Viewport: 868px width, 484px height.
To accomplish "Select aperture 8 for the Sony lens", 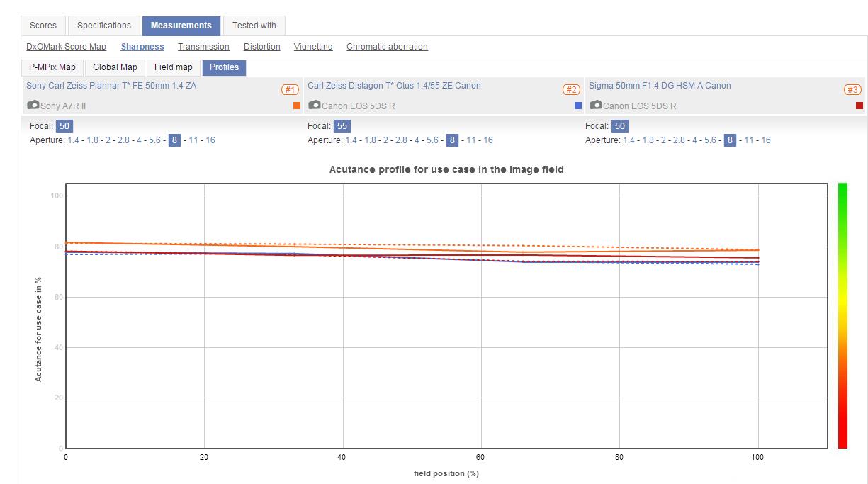I will 174,140.
